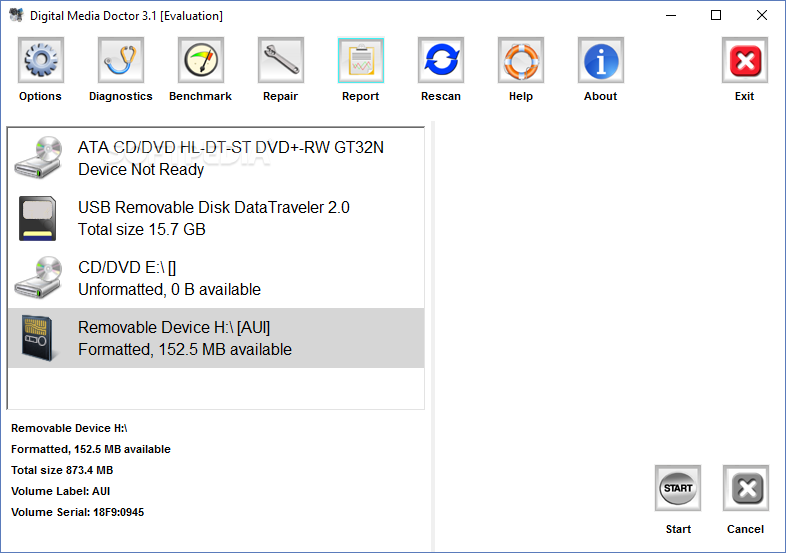Click the Diagnostics label
The image size is (786, 553).
coord(121,96)
